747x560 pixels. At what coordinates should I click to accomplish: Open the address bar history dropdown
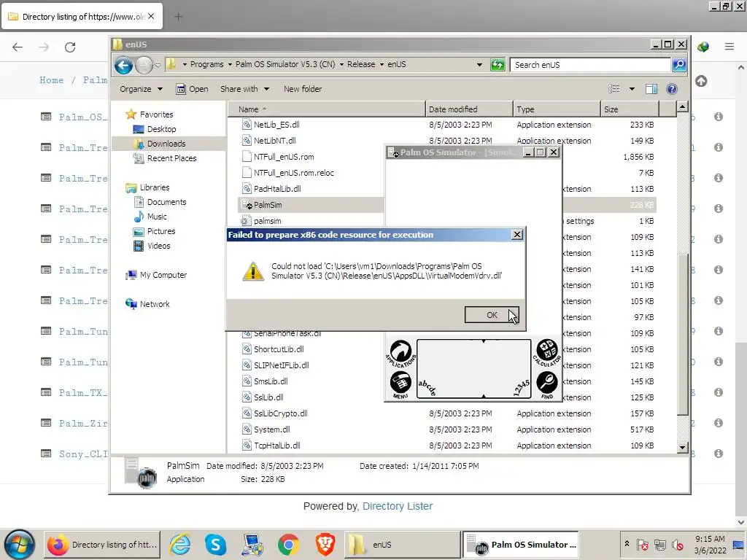(479, 65)
